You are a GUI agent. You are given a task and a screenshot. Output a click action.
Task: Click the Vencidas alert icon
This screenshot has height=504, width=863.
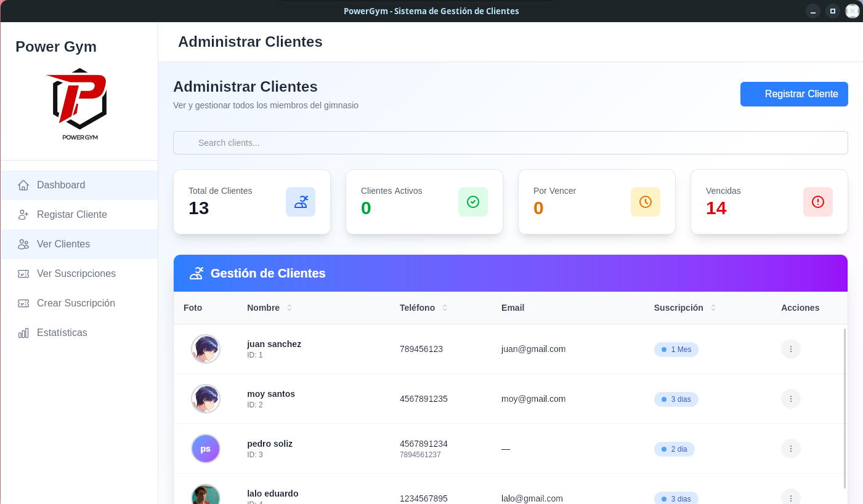(x=818, y=202)
